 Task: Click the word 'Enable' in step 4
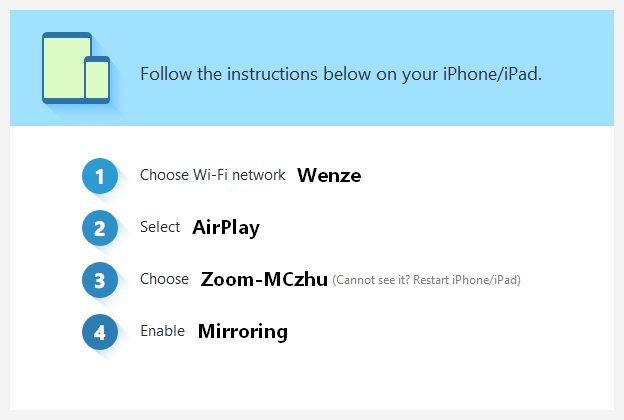click(x=162, y=331)
